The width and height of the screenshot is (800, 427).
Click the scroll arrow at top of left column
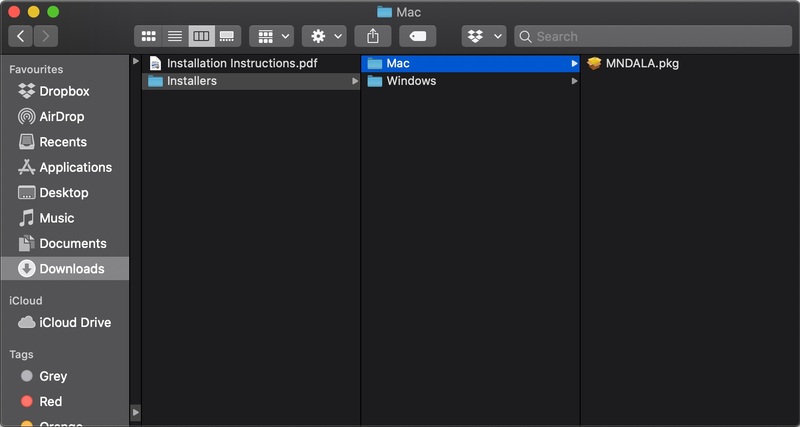tap(135, 61)
